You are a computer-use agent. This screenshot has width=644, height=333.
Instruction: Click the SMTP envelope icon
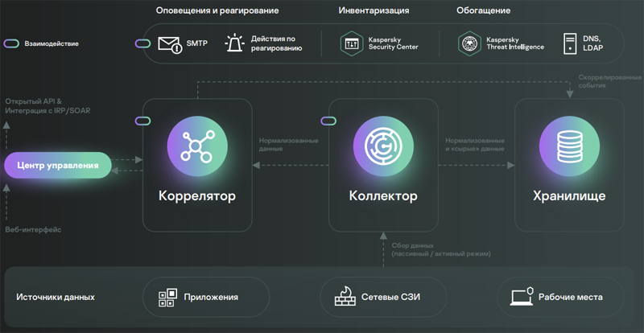click(170, 43)
